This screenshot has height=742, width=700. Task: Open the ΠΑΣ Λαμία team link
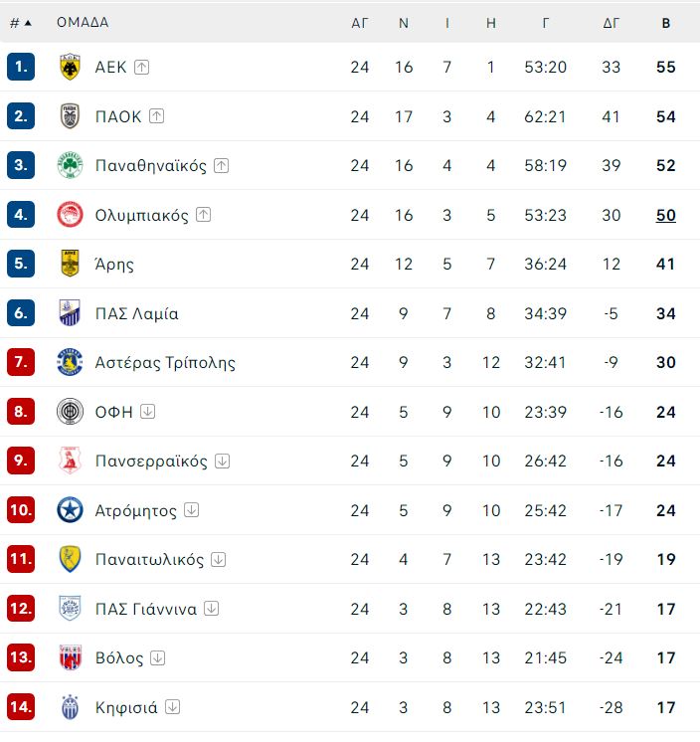pos(136,313)
